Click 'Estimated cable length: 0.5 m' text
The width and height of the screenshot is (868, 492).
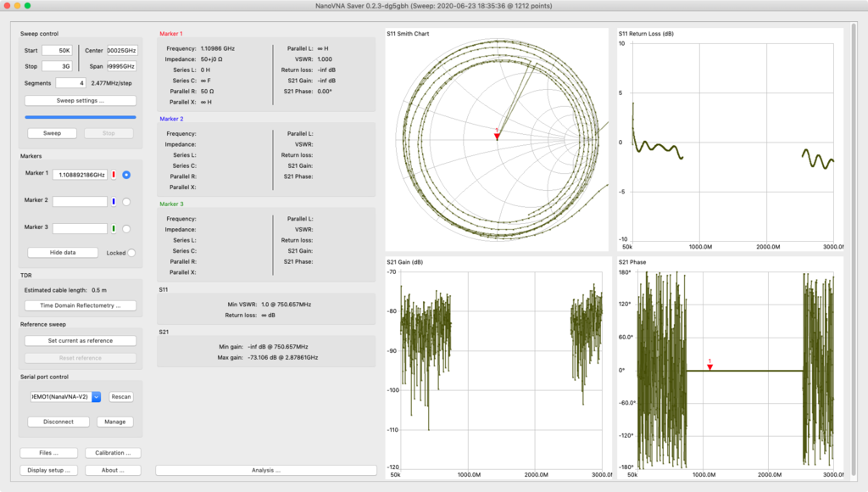pos(65,290)
